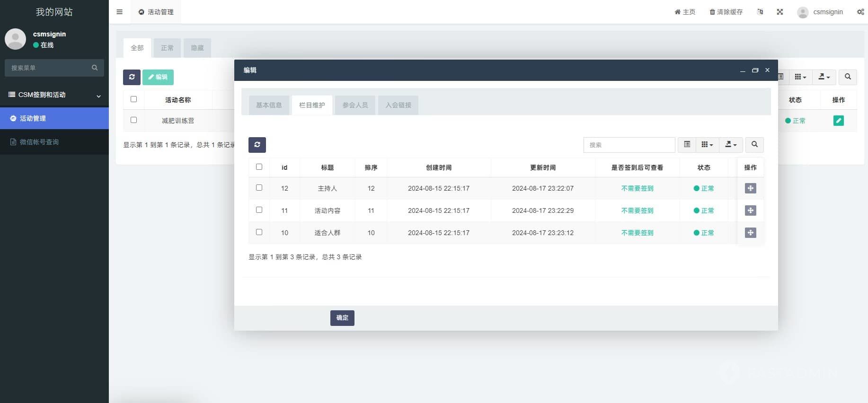Click the fullscreen icon in top bar
Viewport: 868px width, 403px height.
pos(780,12)
